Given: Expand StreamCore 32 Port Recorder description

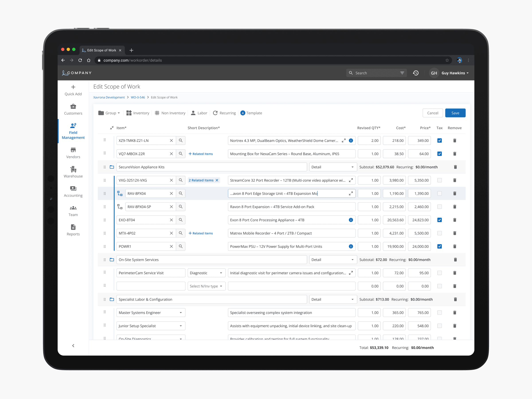Looking at the screenshot, I should (351, 180).
